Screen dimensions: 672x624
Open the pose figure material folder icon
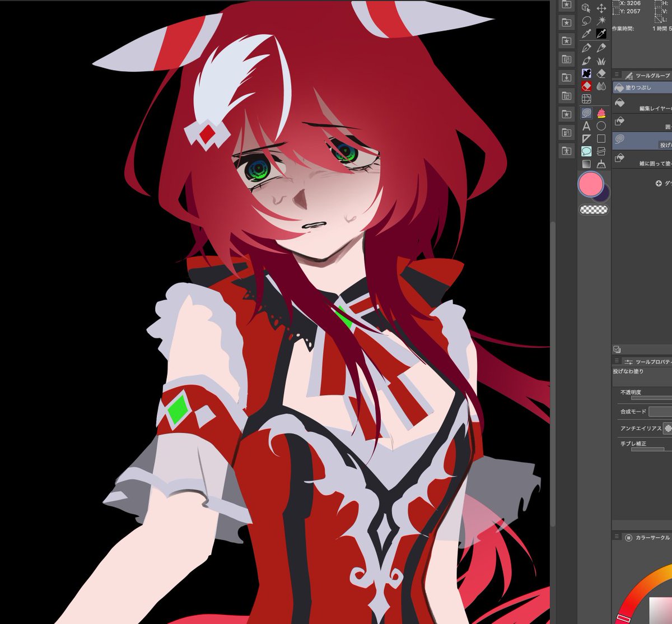[x=567, y=151]
